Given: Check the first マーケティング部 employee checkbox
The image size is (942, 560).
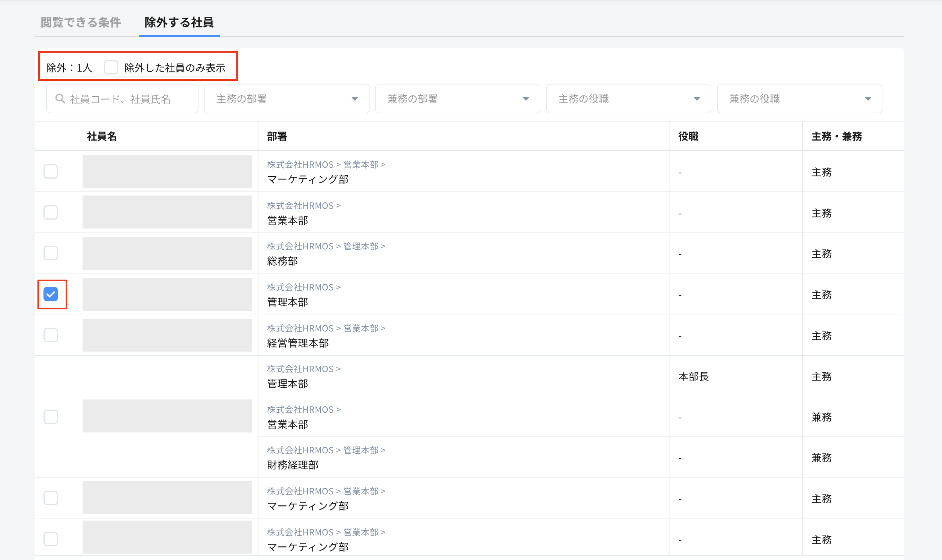Looking at the screenshot, I should (x=51, y=171).
